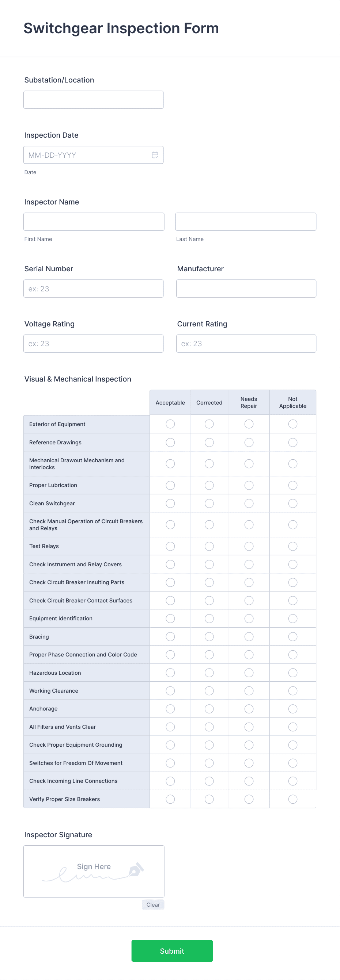340x980 pixels.
Task: Click the Last Name field
Action: point(246,221)
